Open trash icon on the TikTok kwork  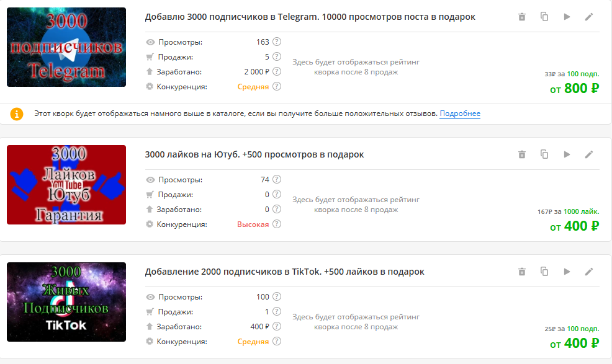point(522,272)
